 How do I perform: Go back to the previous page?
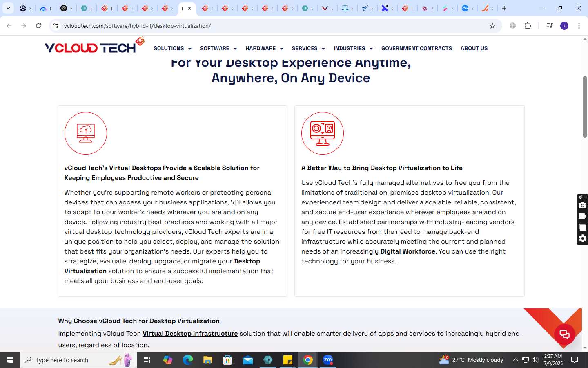tap(9, 26)
